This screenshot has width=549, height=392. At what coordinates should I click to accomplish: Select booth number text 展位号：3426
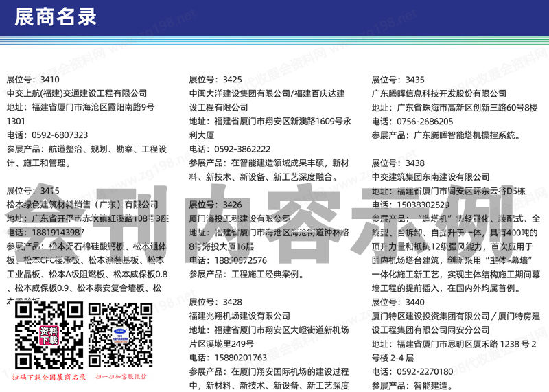[215, 205]
